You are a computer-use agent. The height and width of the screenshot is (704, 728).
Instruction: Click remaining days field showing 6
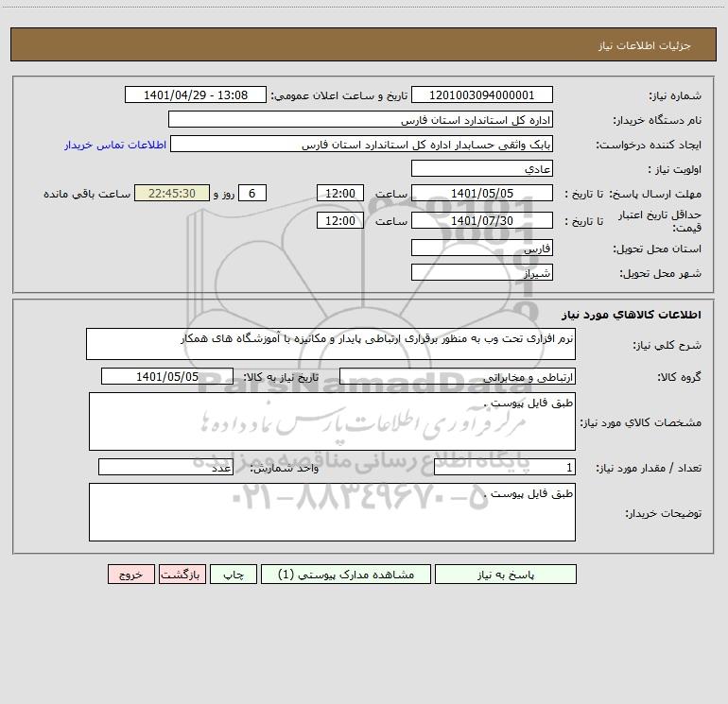coord(252,193)
